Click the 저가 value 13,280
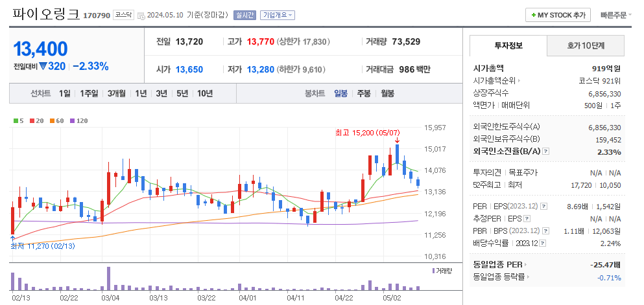This screenshot has height=305, width=644. pyautogui.click(x=261, y=70)
